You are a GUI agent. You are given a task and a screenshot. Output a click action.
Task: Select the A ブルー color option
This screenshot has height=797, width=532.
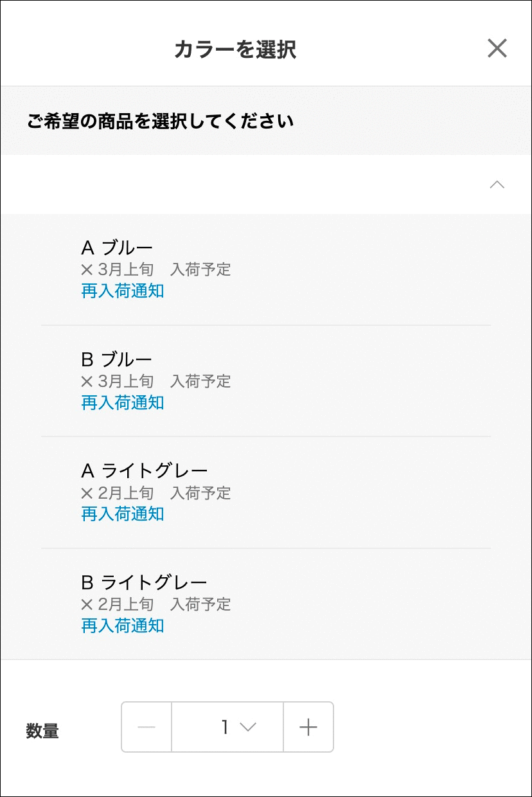click(117, 247)
